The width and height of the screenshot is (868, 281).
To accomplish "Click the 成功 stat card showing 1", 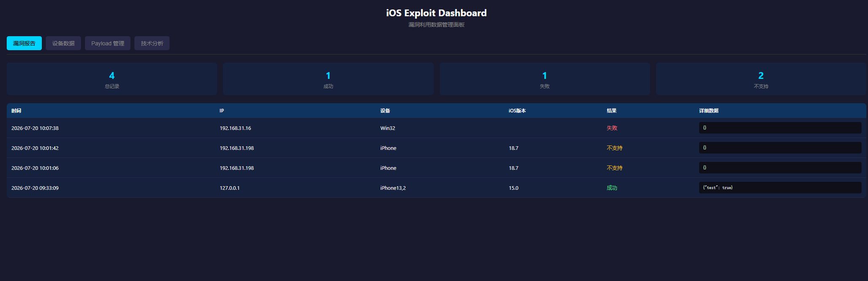I will (x=328, y=79).
